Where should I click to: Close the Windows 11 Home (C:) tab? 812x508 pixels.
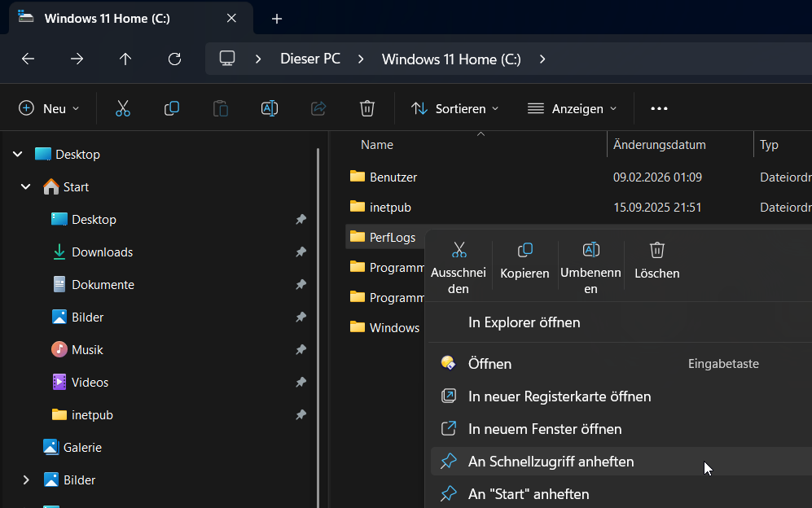231,18
